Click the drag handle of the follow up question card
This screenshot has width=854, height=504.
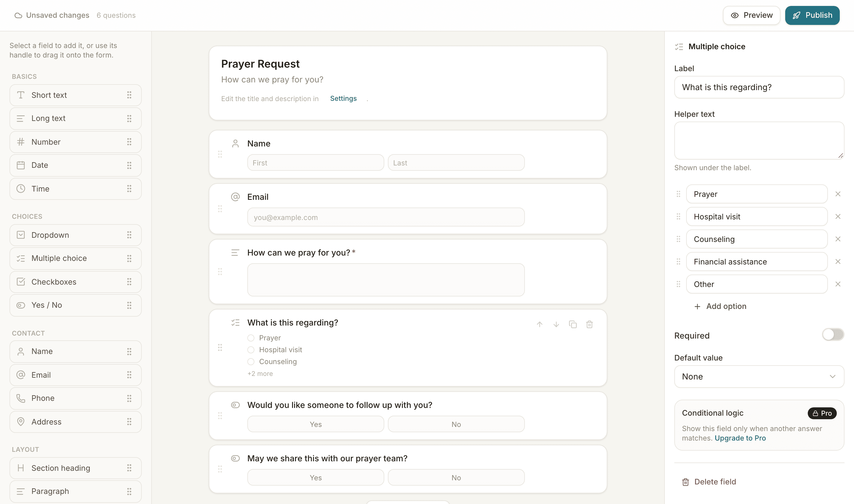[220, 416]
